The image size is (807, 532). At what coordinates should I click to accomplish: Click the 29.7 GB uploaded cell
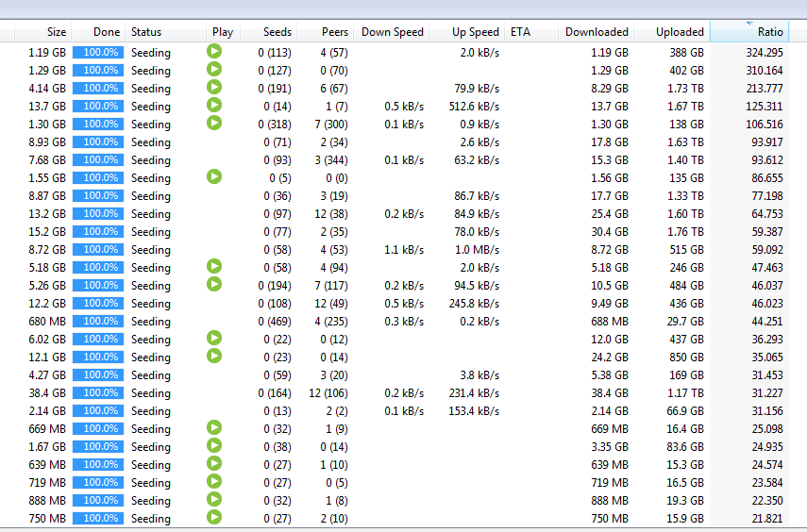[685, 322]
